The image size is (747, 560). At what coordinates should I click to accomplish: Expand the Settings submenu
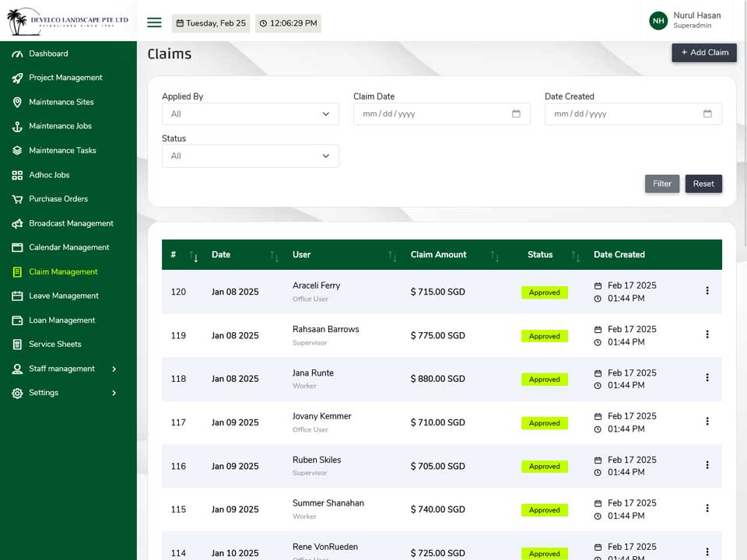(114, 393)
